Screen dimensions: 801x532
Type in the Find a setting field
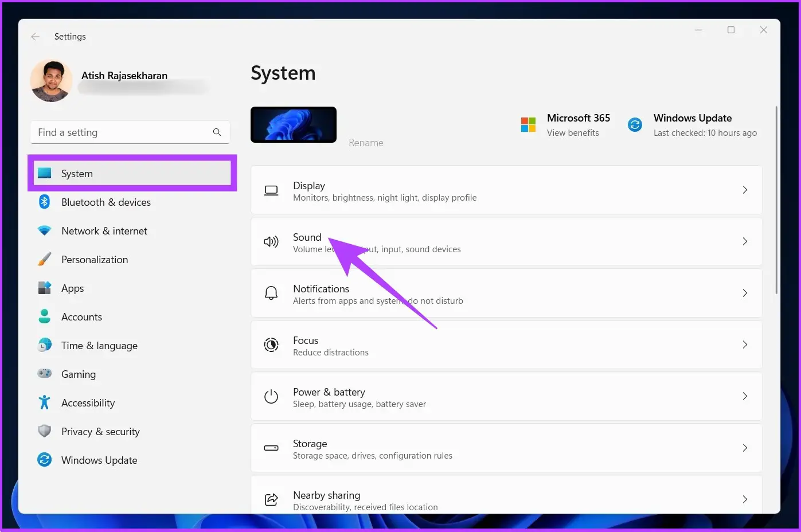[x=120, y=132]
